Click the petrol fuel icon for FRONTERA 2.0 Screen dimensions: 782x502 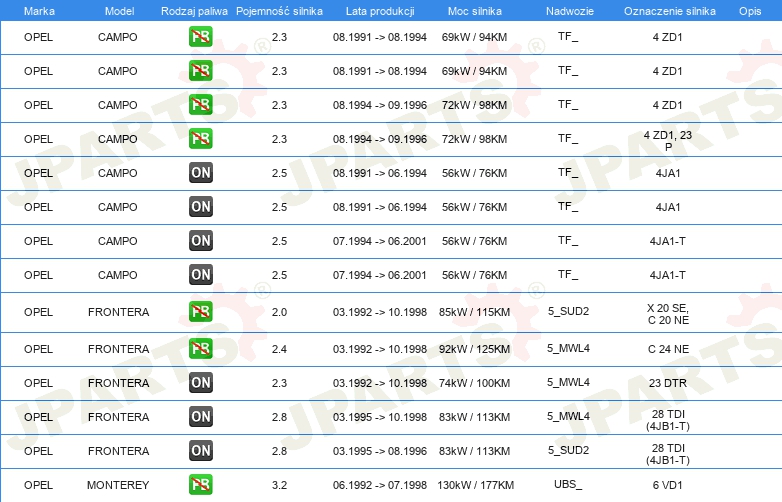[x=200, y=312]
